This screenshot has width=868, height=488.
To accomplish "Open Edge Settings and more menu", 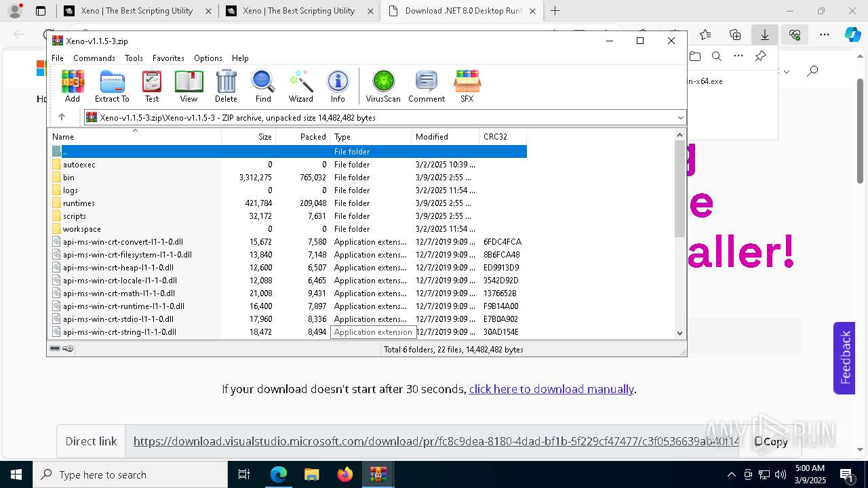I will (x=825, y=35).
